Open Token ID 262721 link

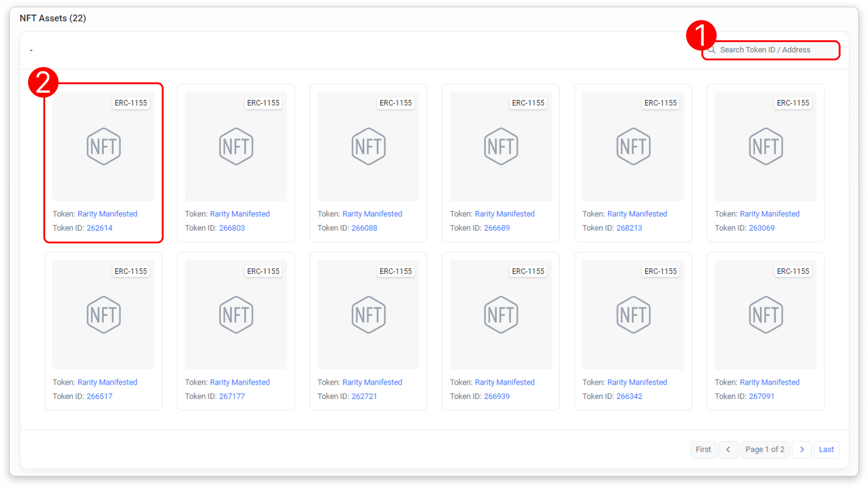(364, 396)
